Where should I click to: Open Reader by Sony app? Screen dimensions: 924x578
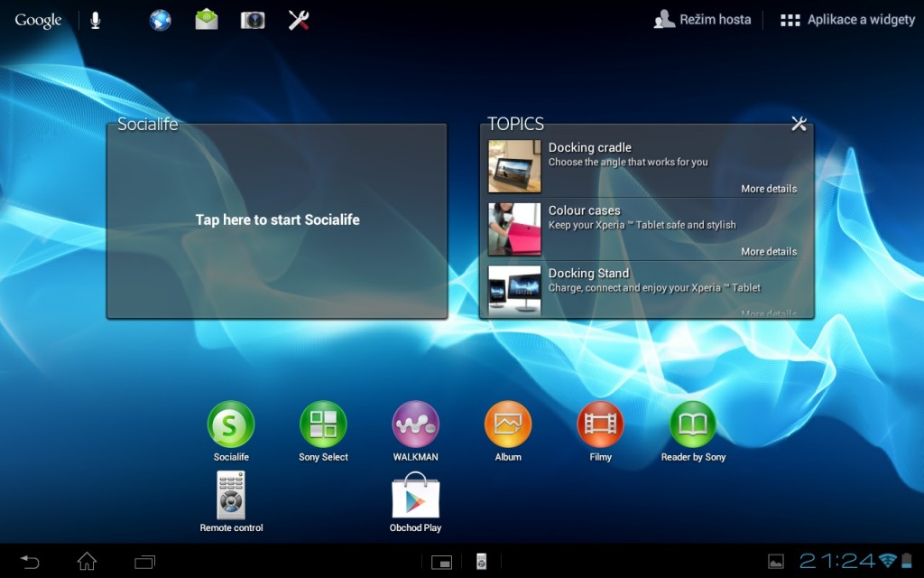(693, 431)
